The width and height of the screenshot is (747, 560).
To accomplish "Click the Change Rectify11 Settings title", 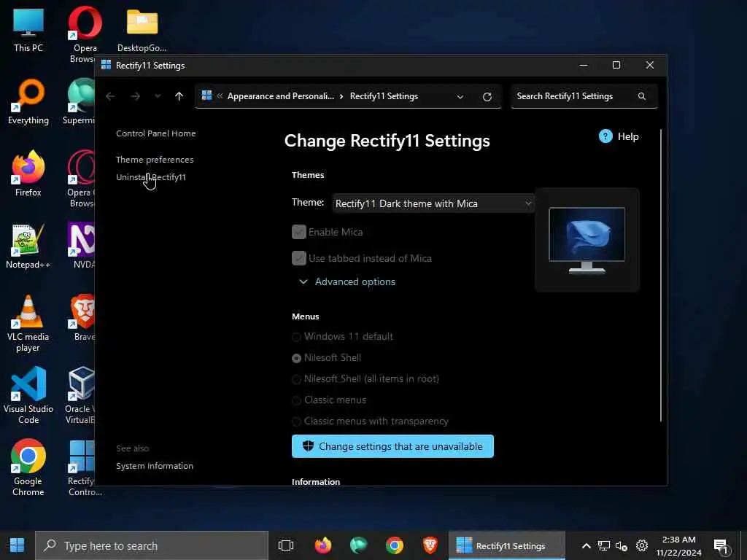I will pos(387,141).
